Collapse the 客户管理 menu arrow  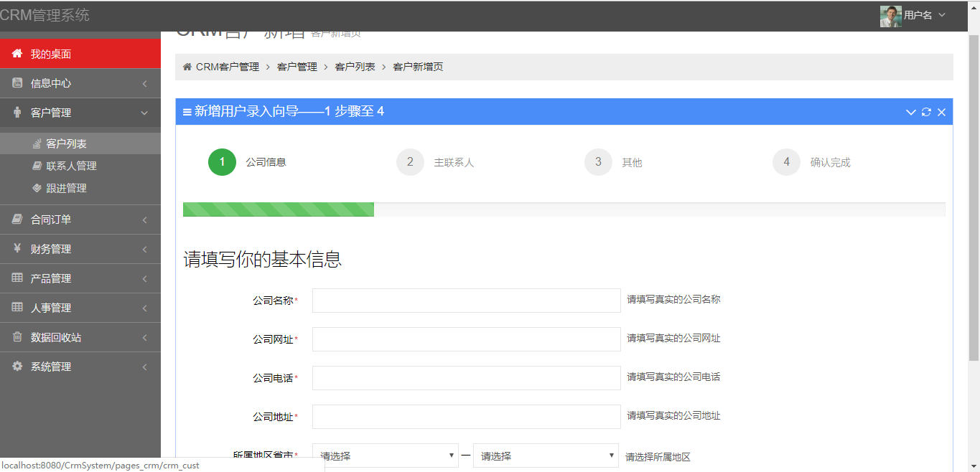click(144, 113)
